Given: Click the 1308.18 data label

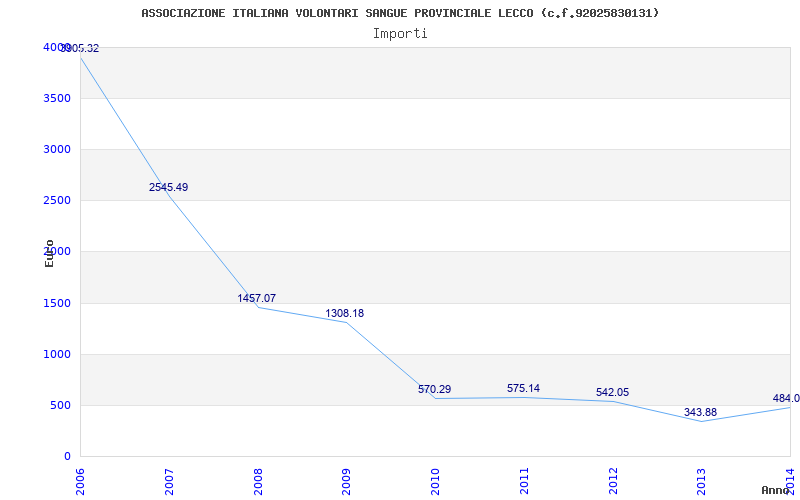Looking at the screenshot, I should (x=344, y=314).
